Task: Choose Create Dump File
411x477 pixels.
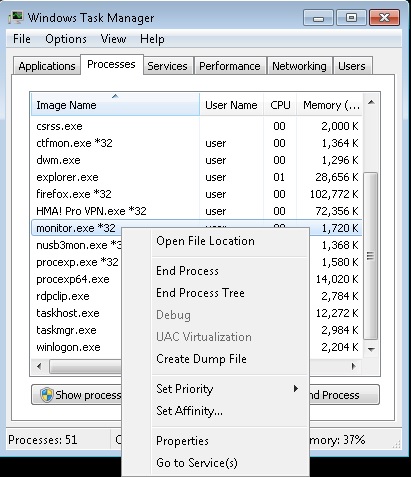Action: [x=215, y=359]
